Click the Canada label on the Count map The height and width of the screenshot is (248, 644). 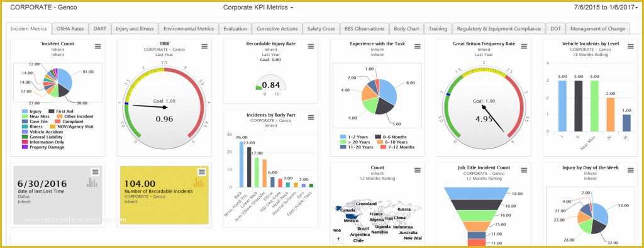[x=347, y=210]
